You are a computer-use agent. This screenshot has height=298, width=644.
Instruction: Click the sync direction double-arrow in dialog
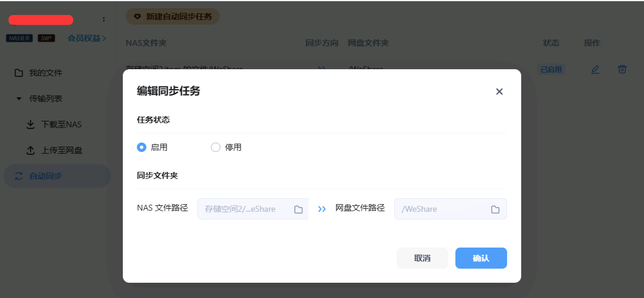pos(322,209)
